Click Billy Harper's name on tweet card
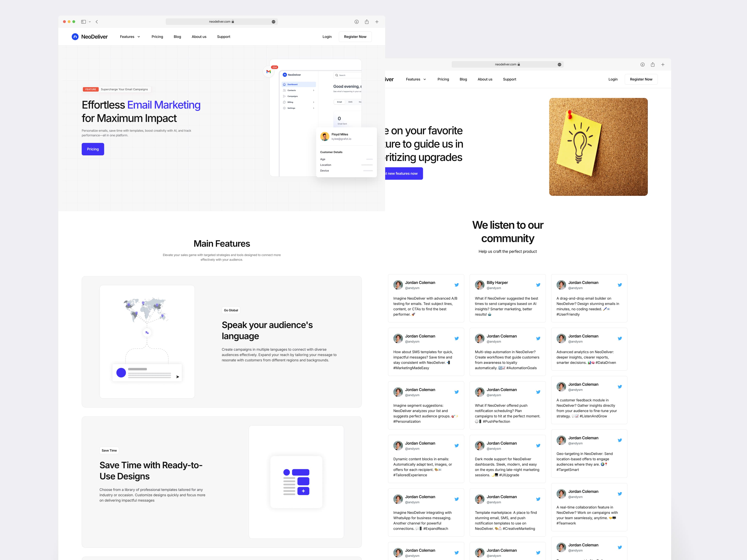The height and width of the screenshot is (560, 747). tap(497, 283)
